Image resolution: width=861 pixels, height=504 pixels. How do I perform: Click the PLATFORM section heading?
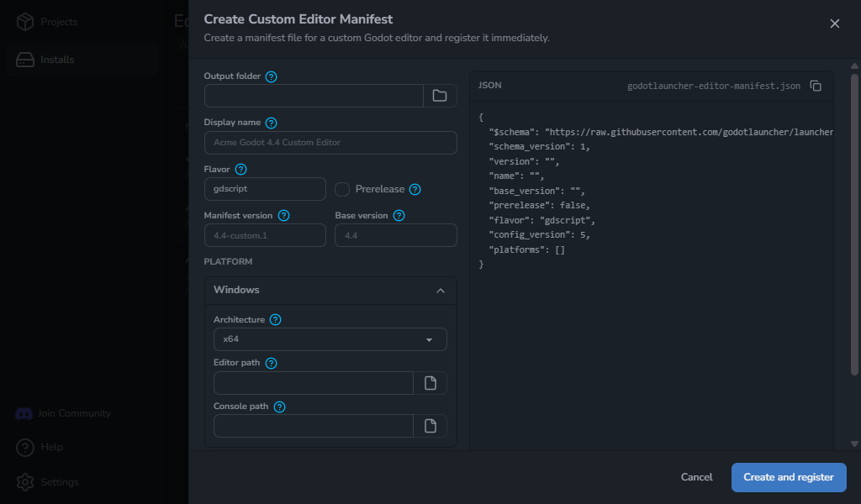click(228, 262)
